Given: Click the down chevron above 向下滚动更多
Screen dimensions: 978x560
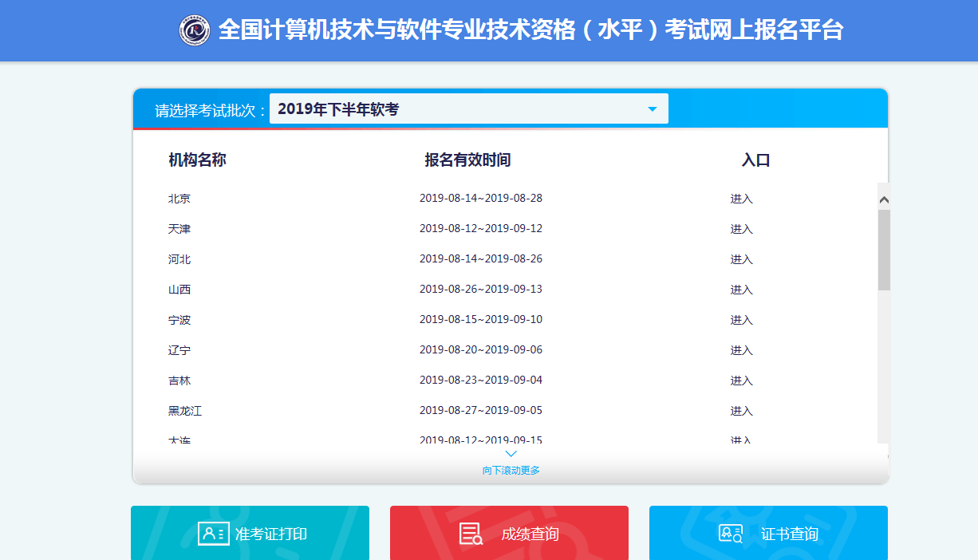Looking at the screenshot, I should pos(511,454).
